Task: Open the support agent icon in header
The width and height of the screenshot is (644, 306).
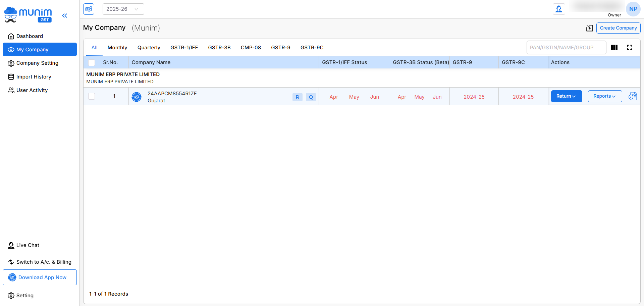Action: (559, 9)
